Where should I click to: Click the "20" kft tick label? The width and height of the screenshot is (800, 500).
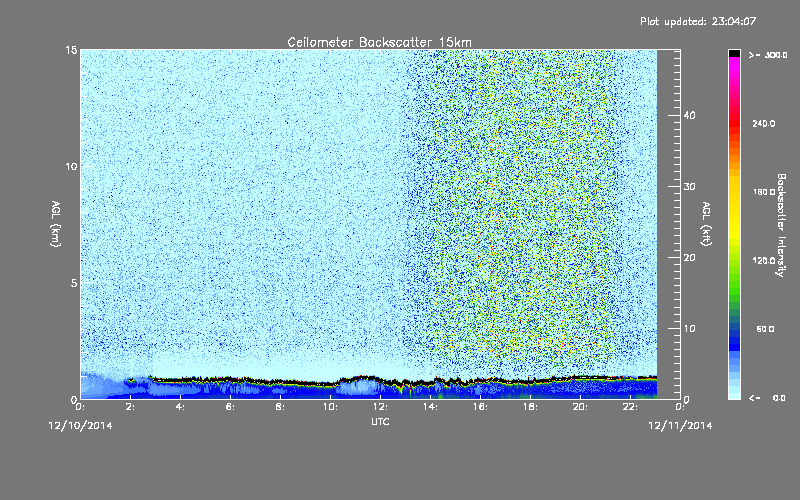pyautogui.click(x=689, y=258)
